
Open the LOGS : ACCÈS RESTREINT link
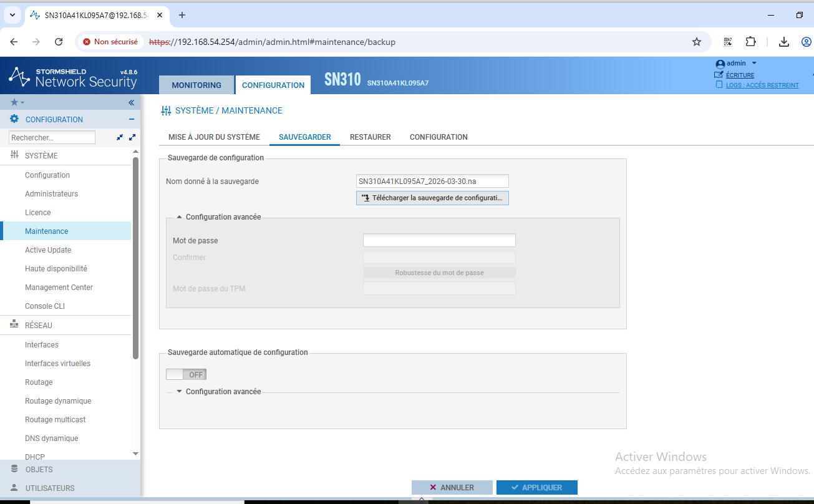click(762, 85)
